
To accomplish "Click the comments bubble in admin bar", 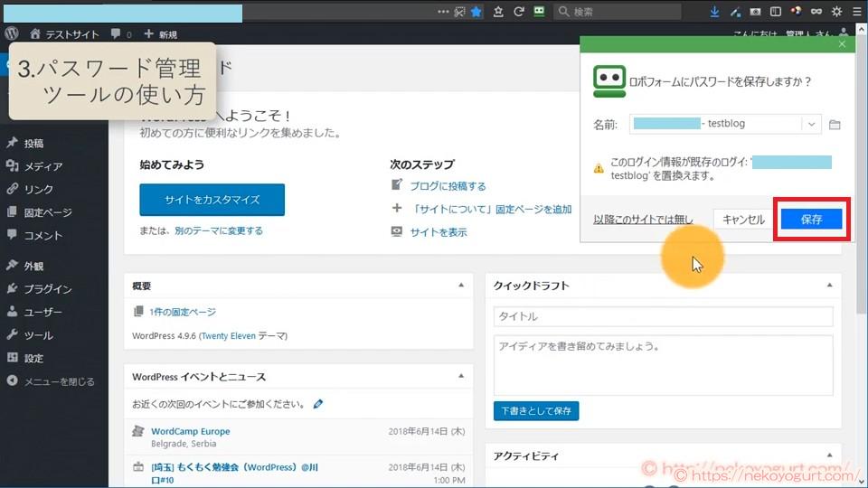I will tap(116, 33).
